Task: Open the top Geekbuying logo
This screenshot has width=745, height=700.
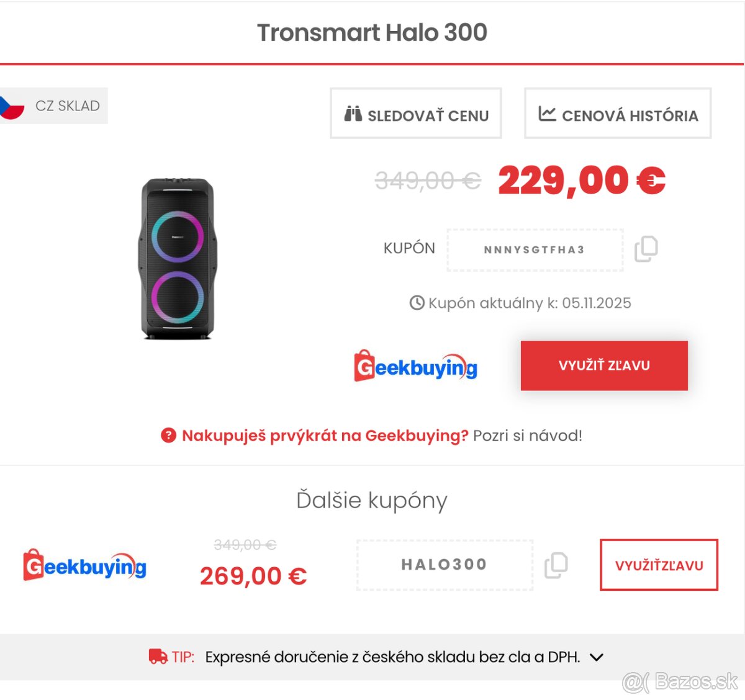Action: 415,366
